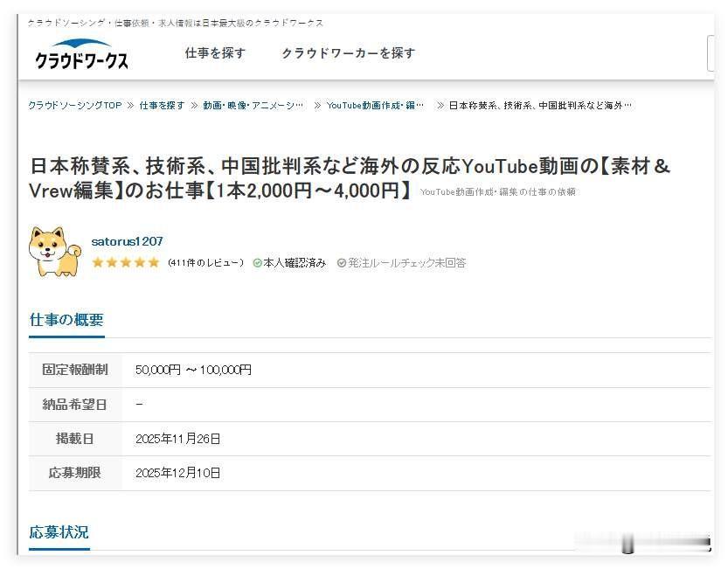This screenshot has height=569, width=728.
Task: Click the search field at top right
Action: 712,53
